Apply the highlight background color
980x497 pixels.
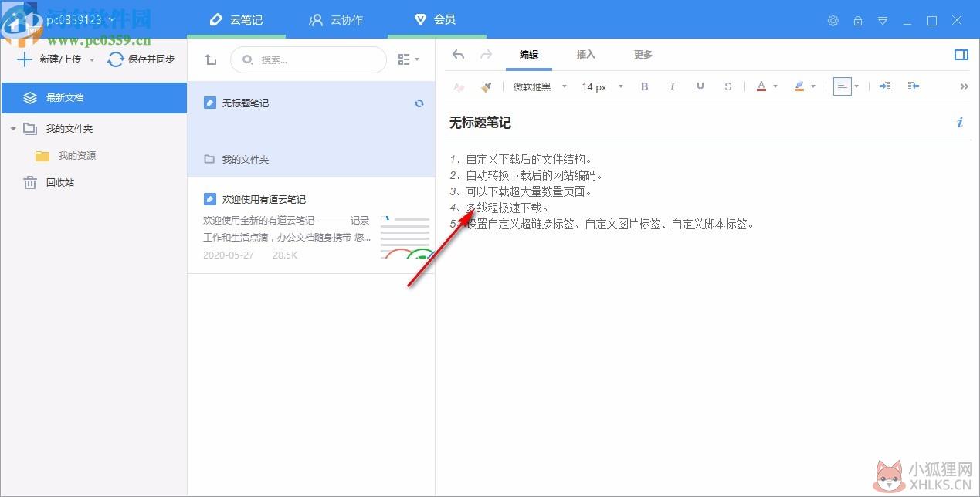pos(799,87)
